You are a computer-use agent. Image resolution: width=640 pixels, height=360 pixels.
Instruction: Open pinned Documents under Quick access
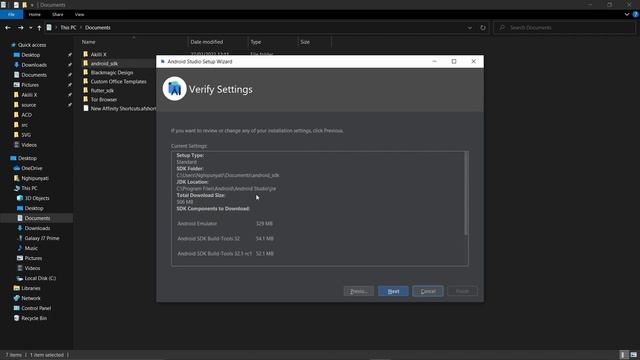(34, 75)
